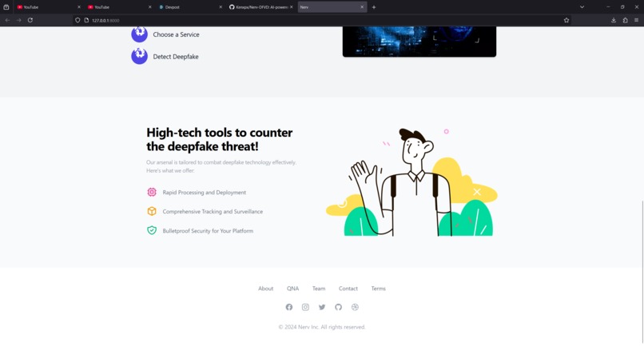Open the Dribbble footer icon

355,307
